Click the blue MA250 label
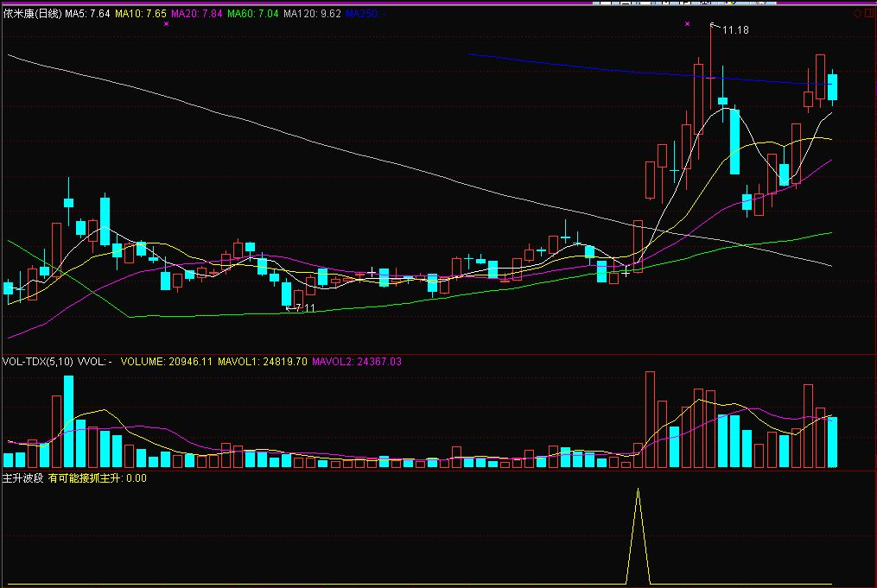This screenshot has height=588, width=877. [x=364, y=14]
